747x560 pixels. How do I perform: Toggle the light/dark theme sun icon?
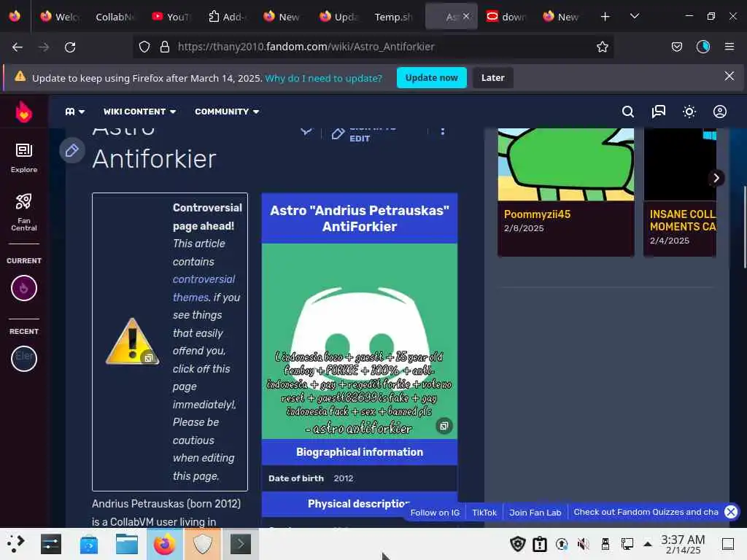[x=689, y=112]
